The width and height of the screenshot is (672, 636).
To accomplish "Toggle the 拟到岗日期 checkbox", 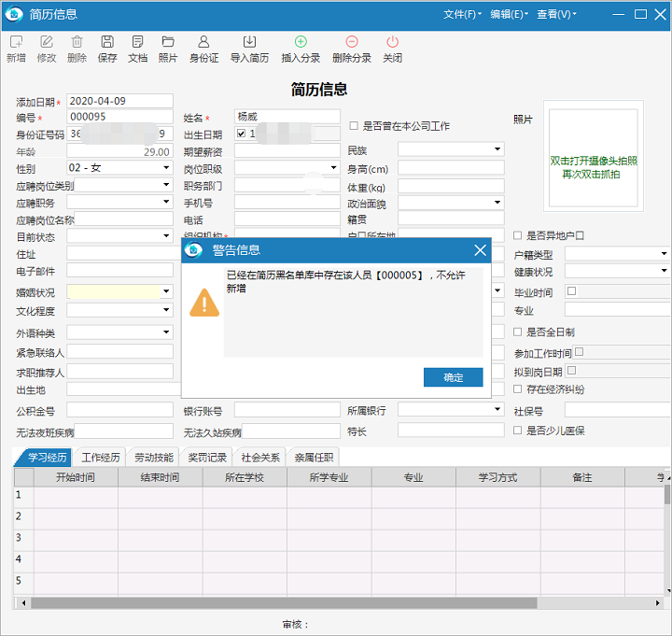I will [571, 371].
